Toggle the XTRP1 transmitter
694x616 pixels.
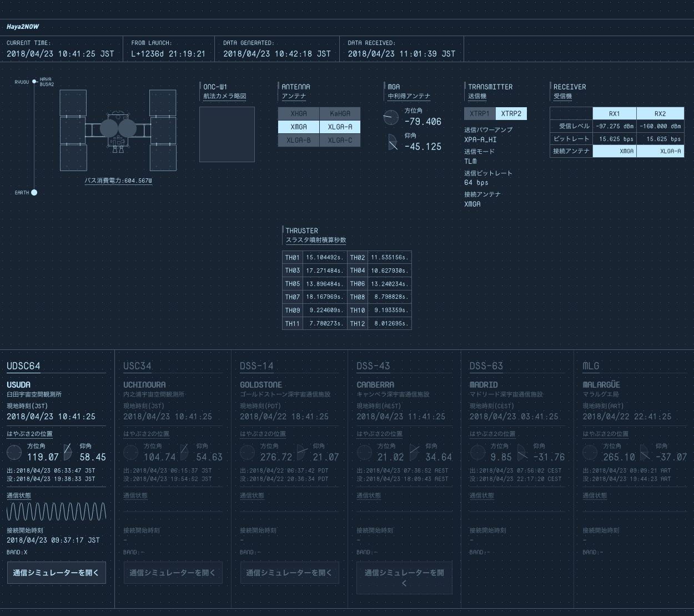click(480, 114)
